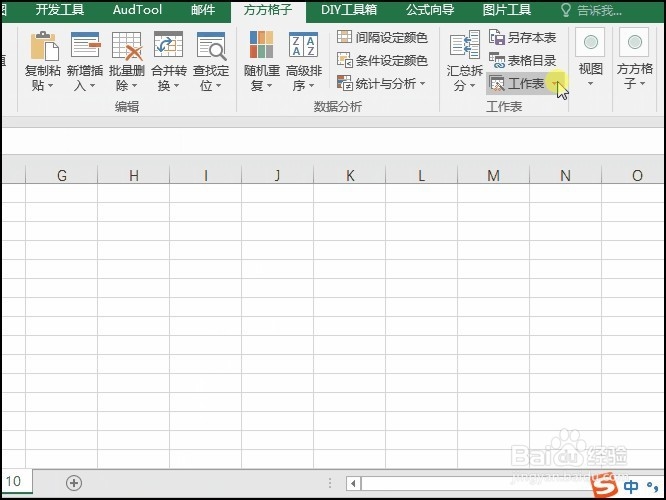Select column J header
The image size is (666, 500).
[x=277, y=175]
